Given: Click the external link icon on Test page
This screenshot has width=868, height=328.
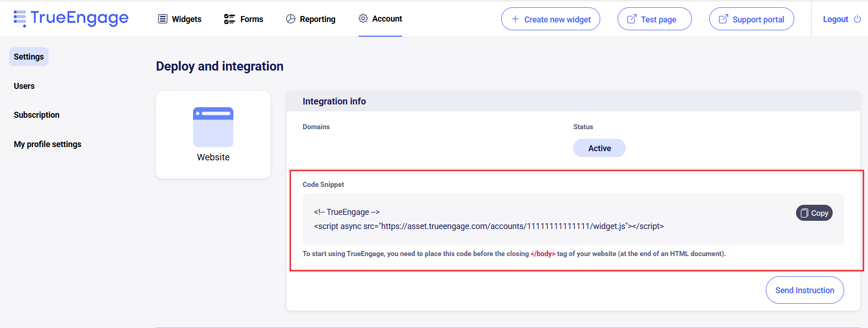Looking at the screenshot, I should 631,19.
